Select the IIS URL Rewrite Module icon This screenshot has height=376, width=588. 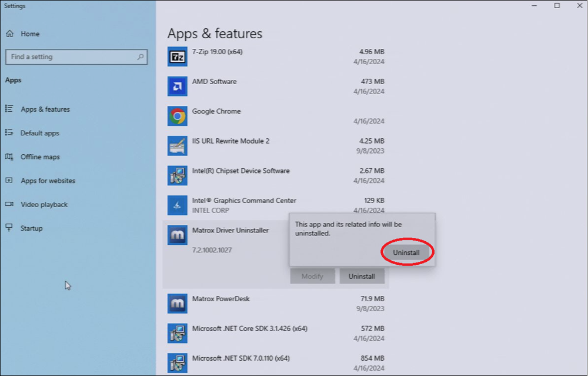tap(177, 146)
